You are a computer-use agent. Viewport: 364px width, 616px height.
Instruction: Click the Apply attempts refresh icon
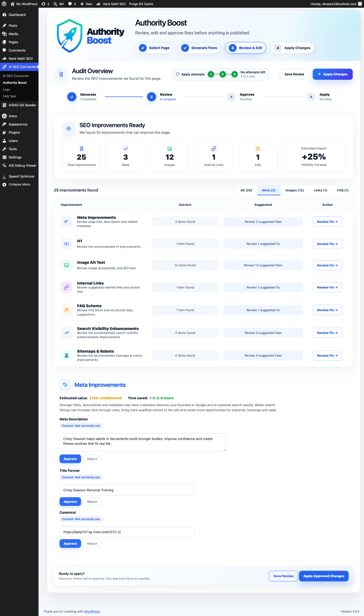pyautogui.click(x=177, y=74)
